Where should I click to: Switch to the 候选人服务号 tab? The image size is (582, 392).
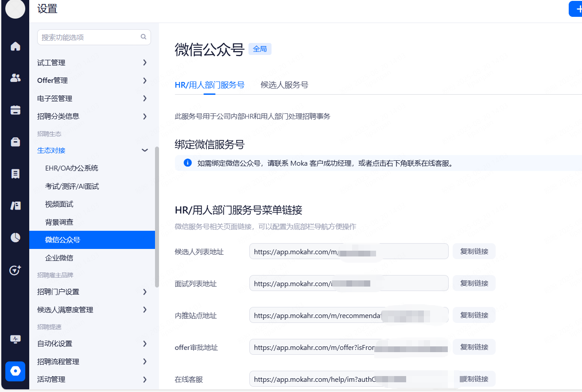(x=284, y=85)
